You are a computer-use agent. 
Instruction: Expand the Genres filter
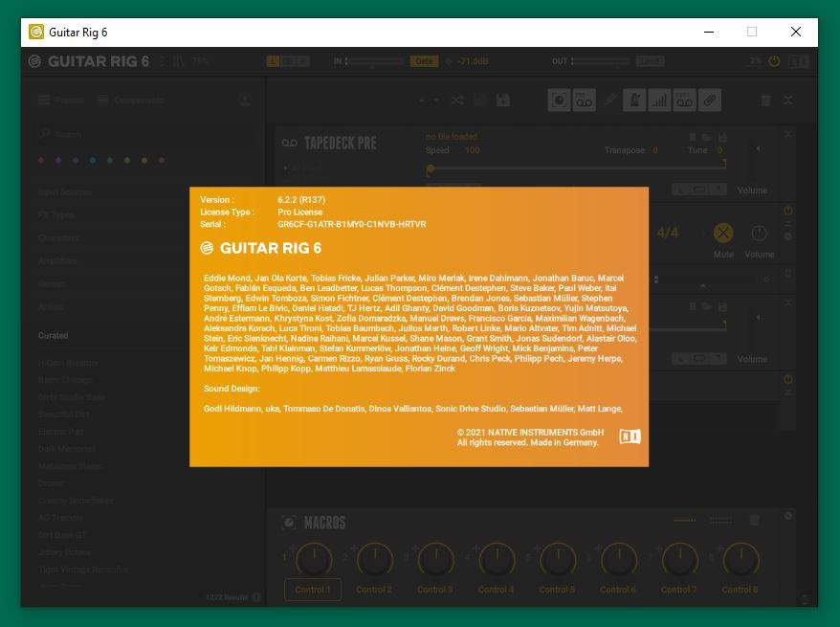coord(52,283)
